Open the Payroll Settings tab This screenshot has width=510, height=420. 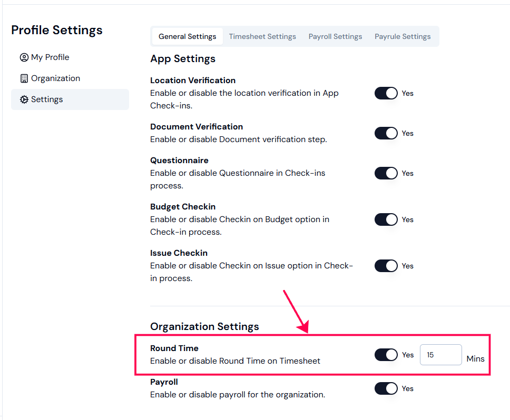(x=335, y=36)
